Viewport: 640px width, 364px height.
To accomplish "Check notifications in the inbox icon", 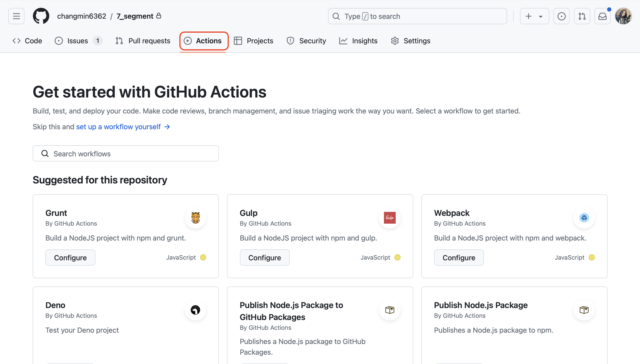I will pos(602,16).
